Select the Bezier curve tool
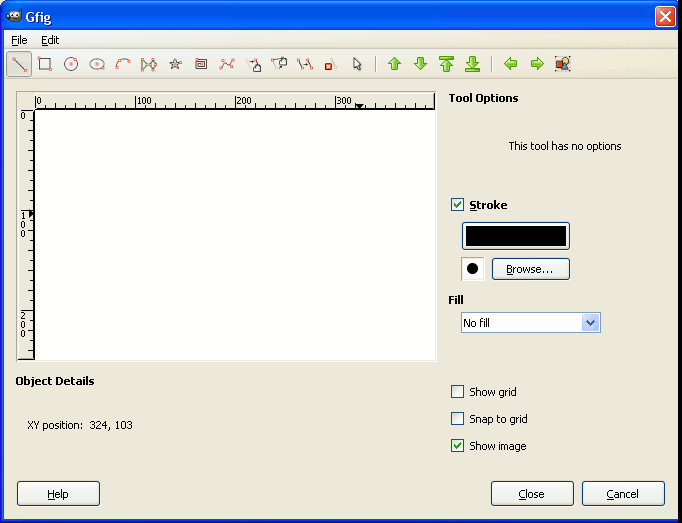The height and width of the screenshot is (523, 682). click(227, 64)
